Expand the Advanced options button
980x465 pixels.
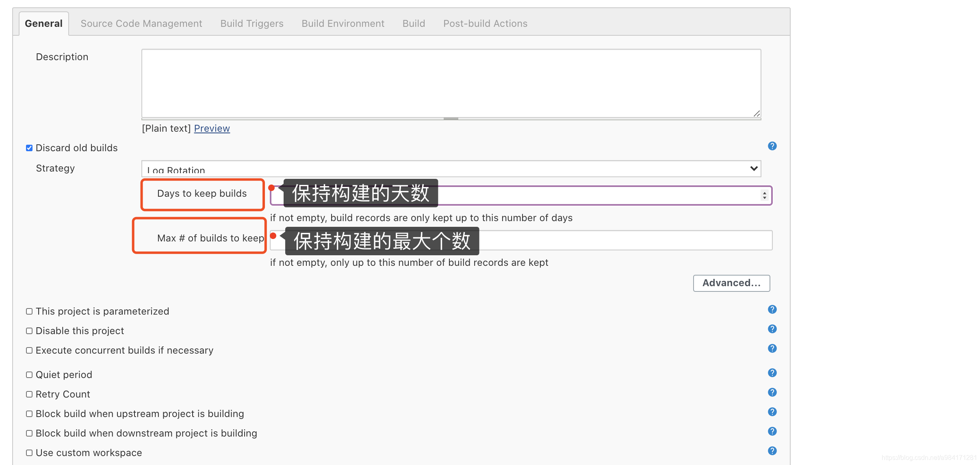click(x=732, y=282)
